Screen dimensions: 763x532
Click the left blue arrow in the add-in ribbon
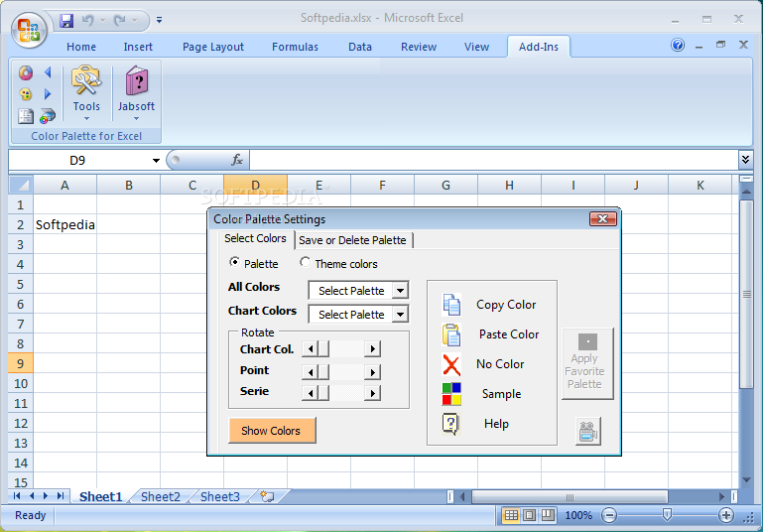click(48, 72)
